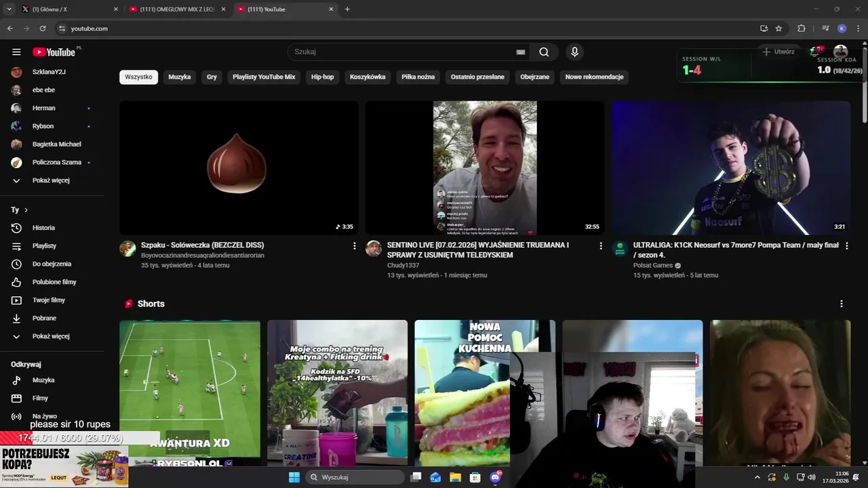Switch to the OMEGLOWY MIX browser tab
This screenshot has height=488, width=868.
point(176,9)
